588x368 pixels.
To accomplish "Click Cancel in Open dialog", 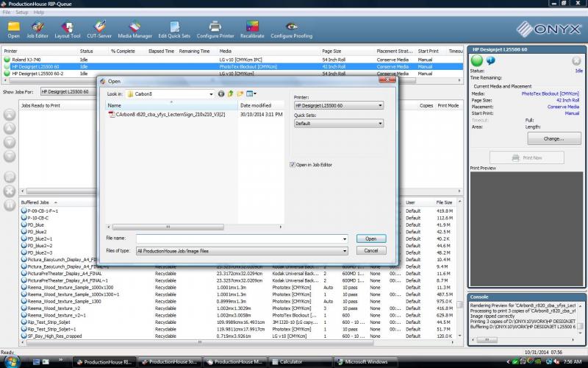I will click(371, 250).
